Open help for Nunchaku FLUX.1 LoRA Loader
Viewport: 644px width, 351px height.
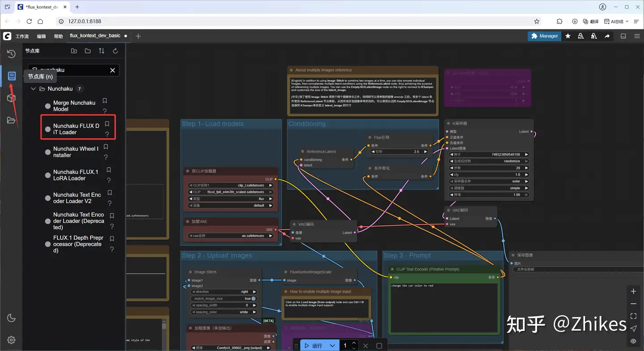click(x=109, y=180)
